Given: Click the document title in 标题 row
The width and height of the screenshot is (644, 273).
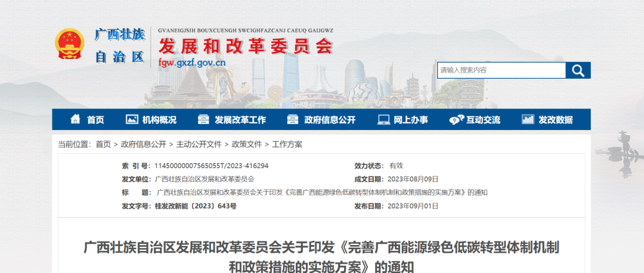Looking at the screenshot, I should [323, 193].
